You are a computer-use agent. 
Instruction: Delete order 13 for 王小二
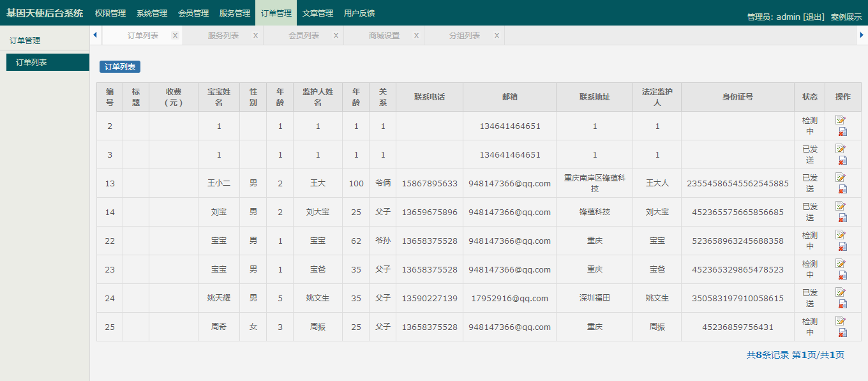[842, 190]
